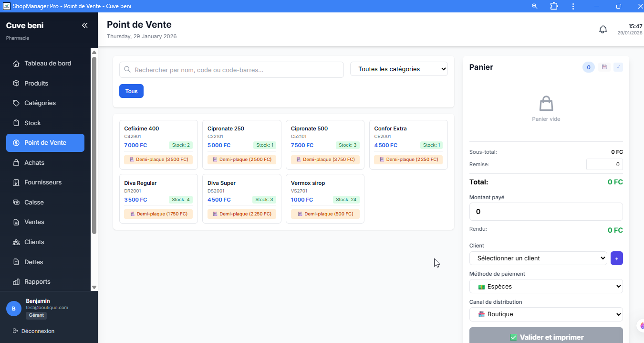Choose Demi-plaque option for Cefixime 400
The image size is (644, 343).
click(x=158, y=160)
